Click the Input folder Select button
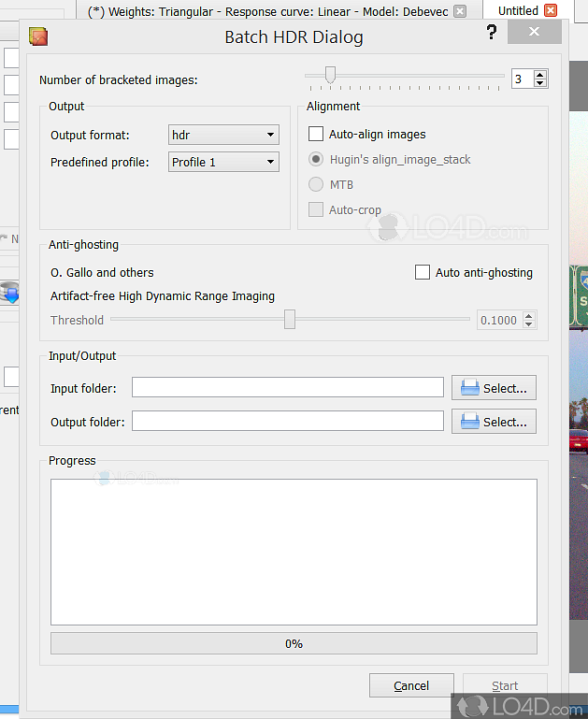 pos(495,388)
